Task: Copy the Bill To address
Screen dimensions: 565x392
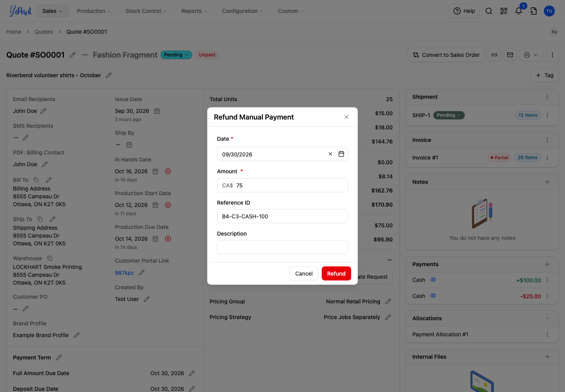Action: click(x=36, y=180)
